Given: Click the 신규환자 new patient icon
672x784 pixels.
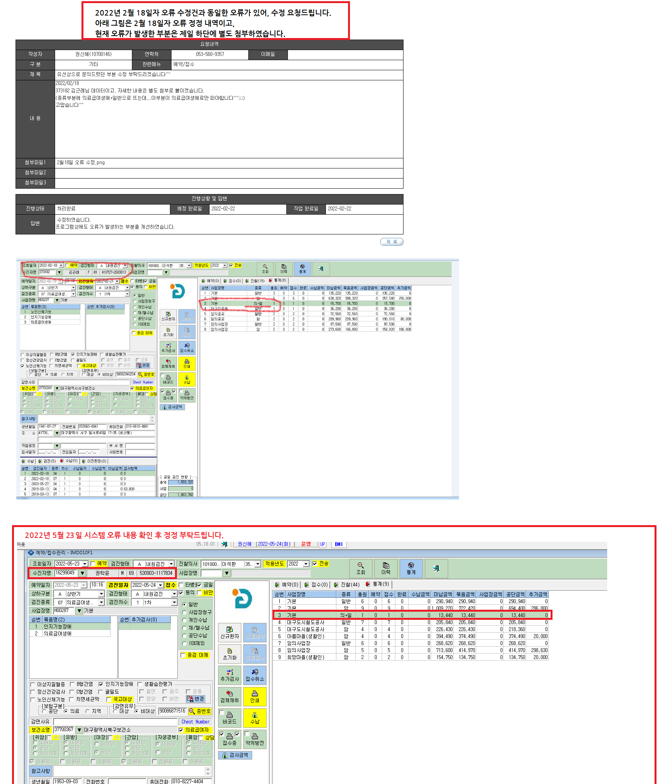Looking at the screenshot, I should [230, 633].
